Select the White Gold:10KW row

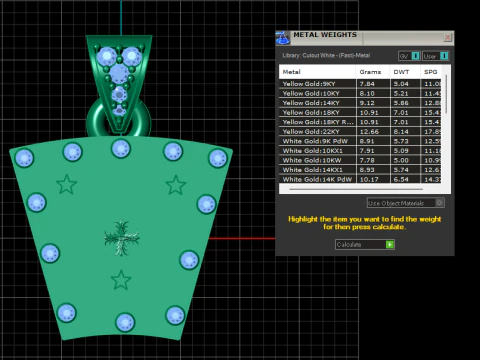(360, 160)
